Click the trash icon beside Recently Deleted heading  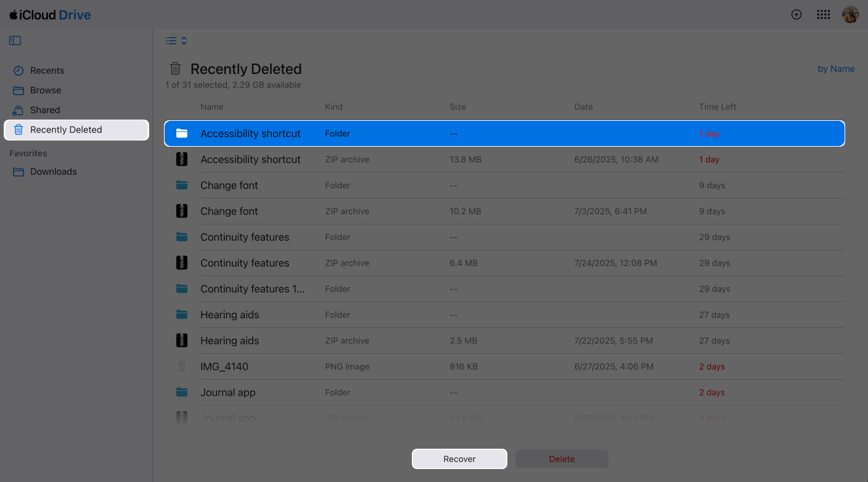click(x=174, y=68)
